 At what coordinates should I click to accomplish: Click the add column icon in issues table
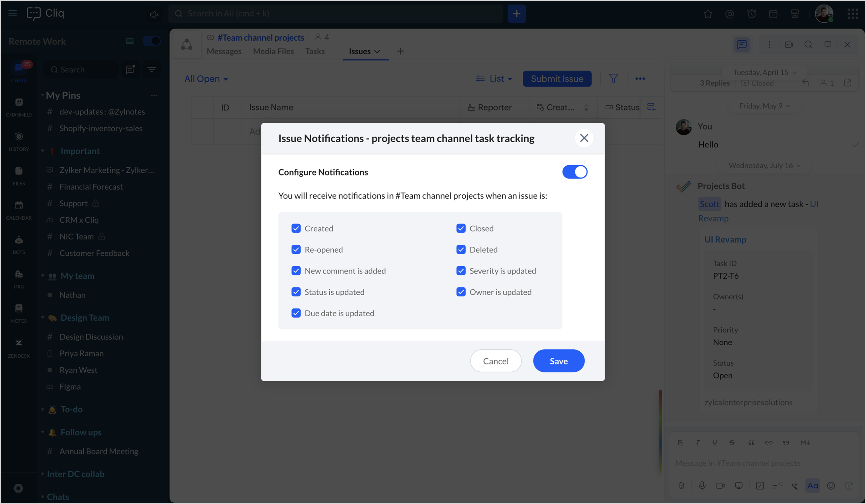click(651, 107)
